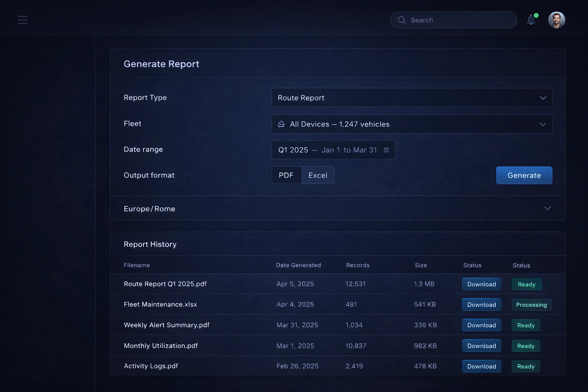Click the small icon beside first Ready status
Screen dimensions: 588x392
tap(547, 284)
